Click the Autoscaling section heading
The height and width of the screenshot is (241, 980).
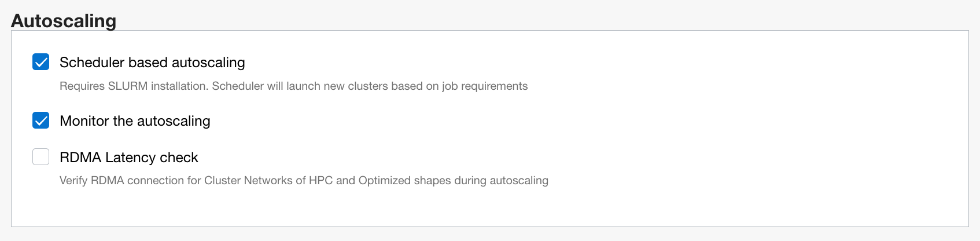tap(64, 21)
